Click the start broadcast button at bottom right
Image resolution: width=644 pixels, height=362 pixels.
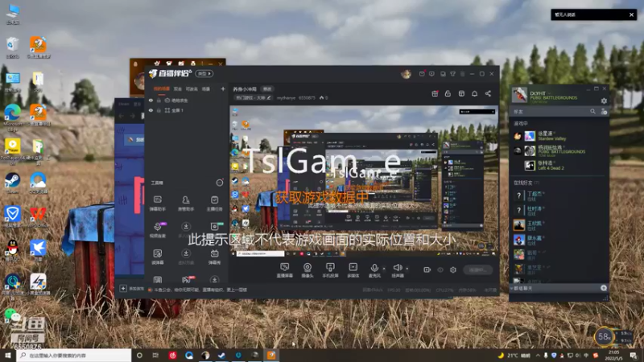pyautogui.click(x=477, y=269)
